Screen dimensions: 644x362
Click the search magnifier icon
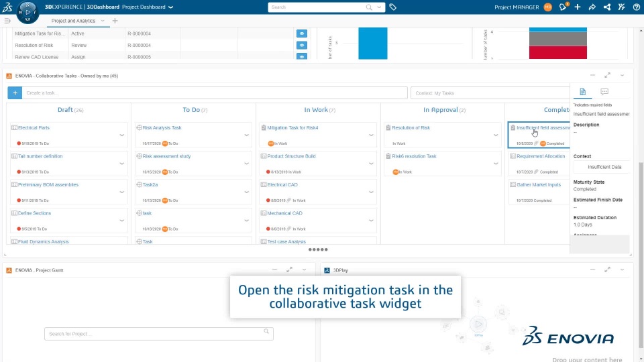pos(369,7)
